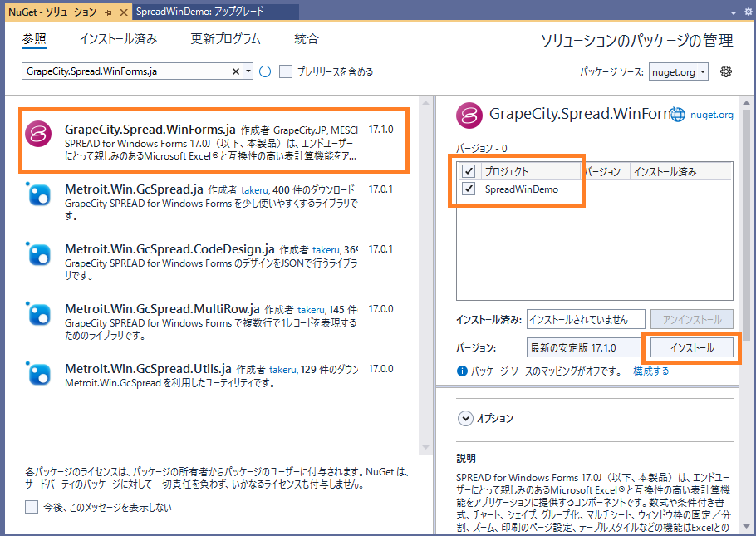Switch to the インストール済み tab
Screen dimensions: 756x536
point(118,38)
